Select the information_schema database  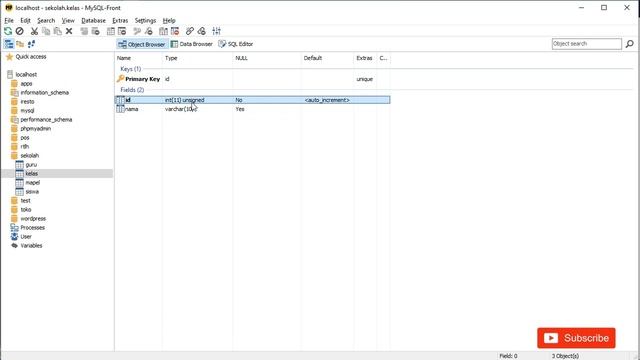[x=44, y=93]
